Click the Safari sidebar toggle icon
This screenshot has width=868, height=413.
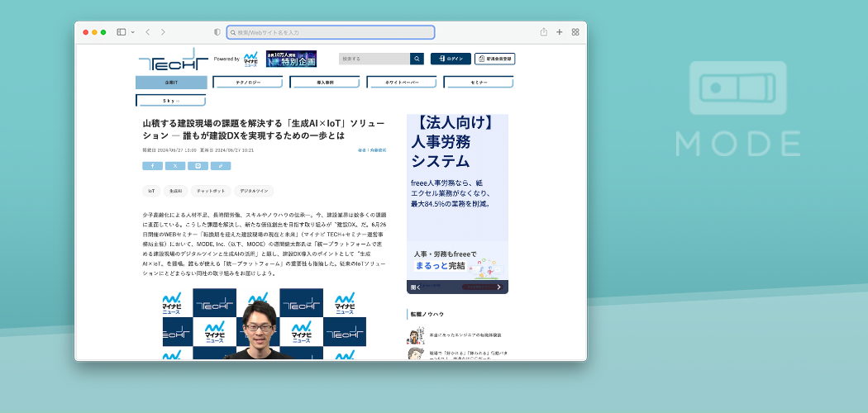pyautogui.click(x=121, y=32)
